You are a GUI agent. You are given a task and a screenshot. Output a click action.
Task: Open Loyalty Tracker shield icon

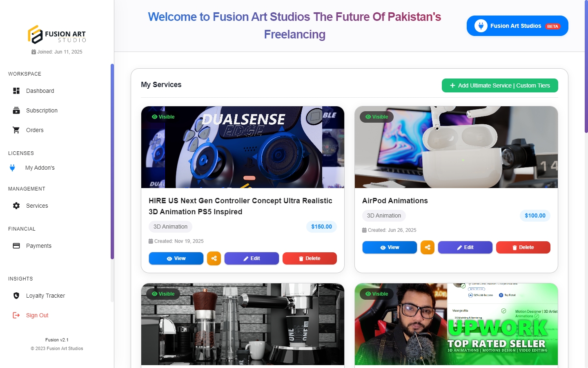pos(16,296)
